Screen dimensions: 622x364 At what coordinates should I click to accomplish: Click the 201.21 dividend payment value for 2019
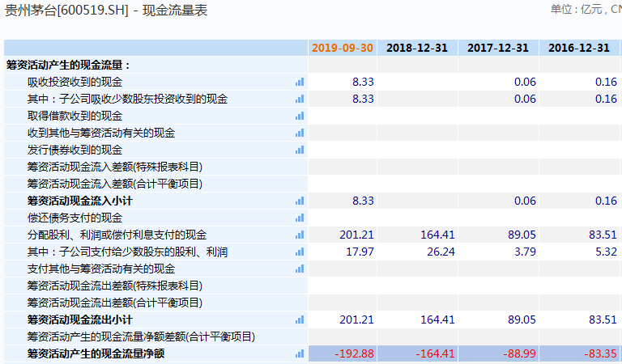coord(357,235)
